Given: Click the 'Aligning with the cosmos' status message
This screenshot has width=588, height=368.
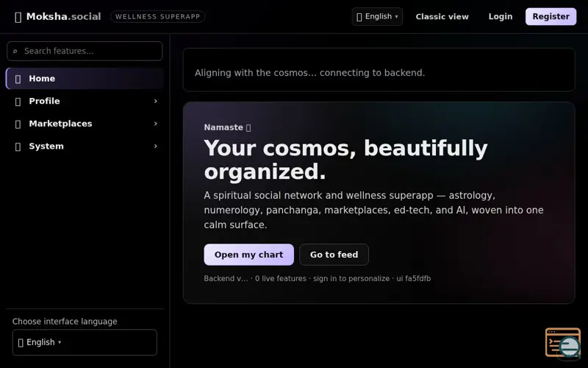Looking at the screenshot, I should pos(309,73).
